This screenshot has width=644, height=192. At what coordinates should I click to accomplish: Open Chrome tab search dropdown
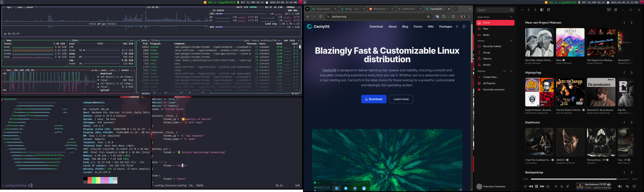(307, 9)
